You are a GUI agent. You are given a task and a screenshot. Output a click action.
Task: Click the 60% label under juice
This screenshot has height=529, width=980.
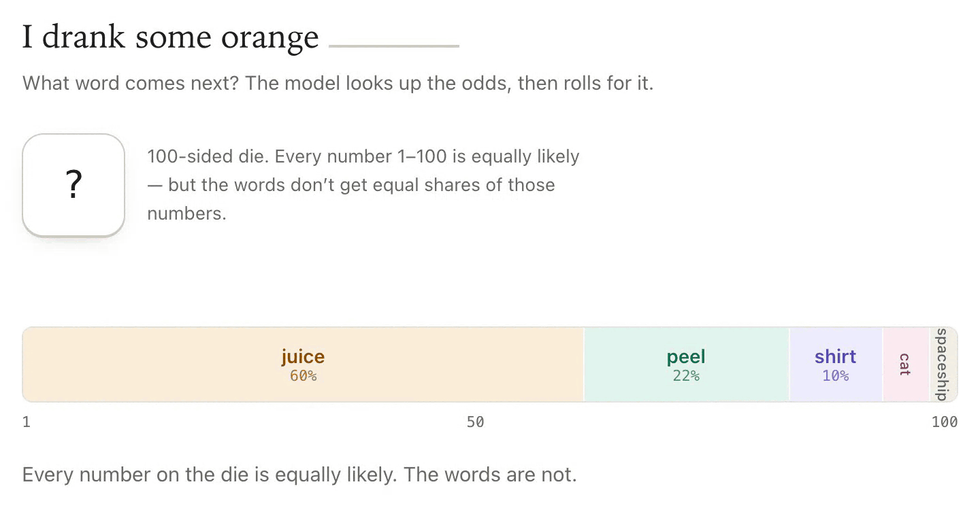[304, 376]
